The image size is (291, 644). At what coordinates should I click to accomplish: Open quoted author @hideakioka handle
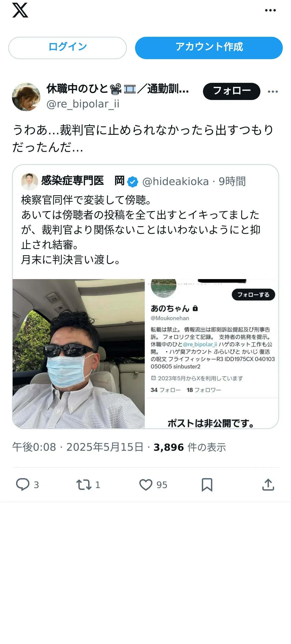(176, 181)
